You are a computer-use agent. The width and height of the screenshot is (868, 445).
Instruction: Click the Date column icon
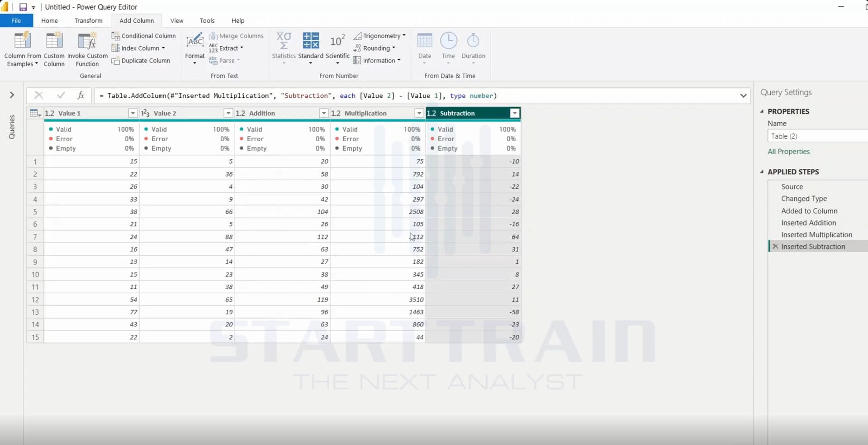click(424, 40)
